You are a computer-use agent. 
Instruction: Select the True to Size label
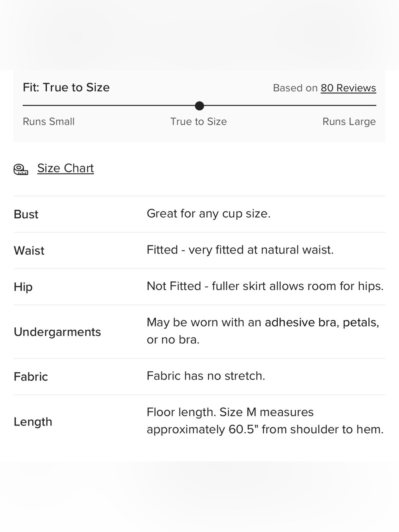pyautogui.click(x=199, y=122)
